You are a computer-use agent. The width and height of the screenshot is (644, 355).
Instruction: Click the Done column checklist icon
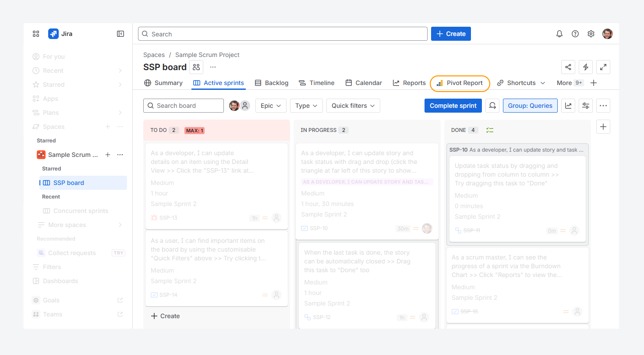490,130
